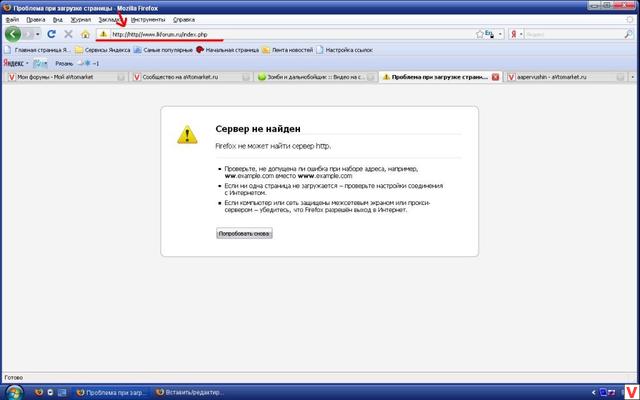This screenshot has height=400, width=640.
Task: Open the list all tabs dropdown
Action: click(633, 77)
